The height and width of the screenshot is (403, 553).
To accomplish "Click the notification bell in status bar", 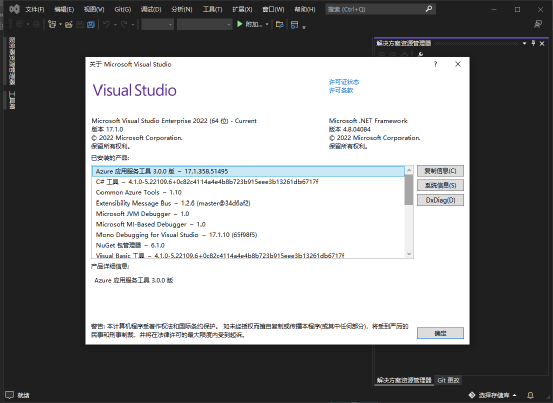I will 530,395.
